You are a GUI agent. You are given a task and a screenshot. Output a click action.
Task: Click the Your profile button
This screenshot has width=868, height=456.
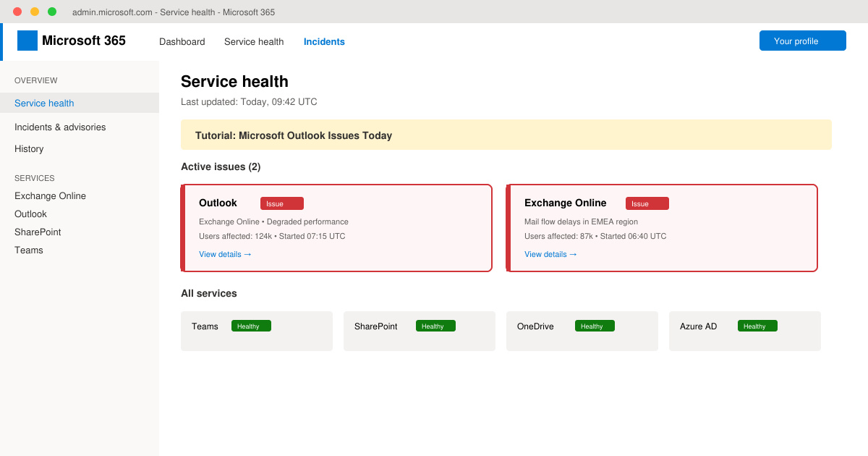point(803,41)
